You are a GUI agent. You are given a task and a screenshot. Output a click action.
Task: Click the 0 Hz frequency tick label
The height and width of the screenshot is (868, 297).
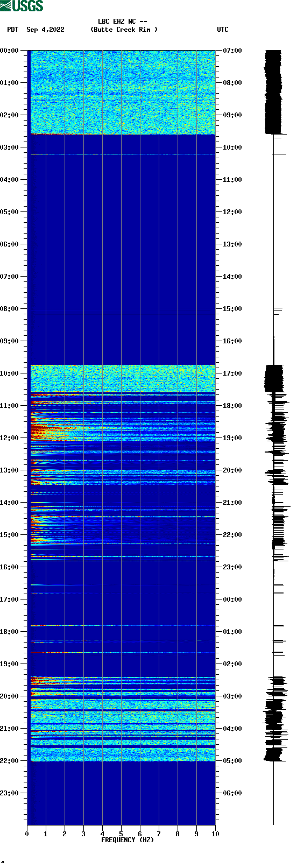click(27, 834)
